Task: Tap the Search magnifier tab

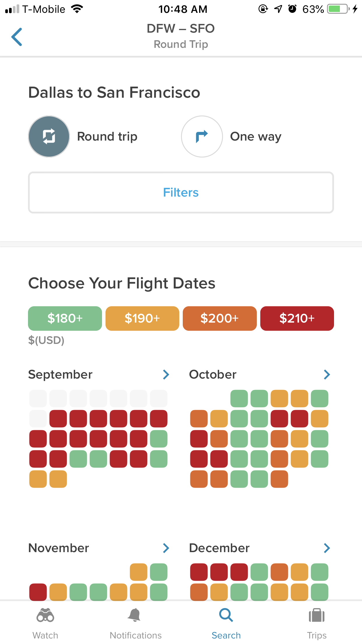Action: pos(226,624)
